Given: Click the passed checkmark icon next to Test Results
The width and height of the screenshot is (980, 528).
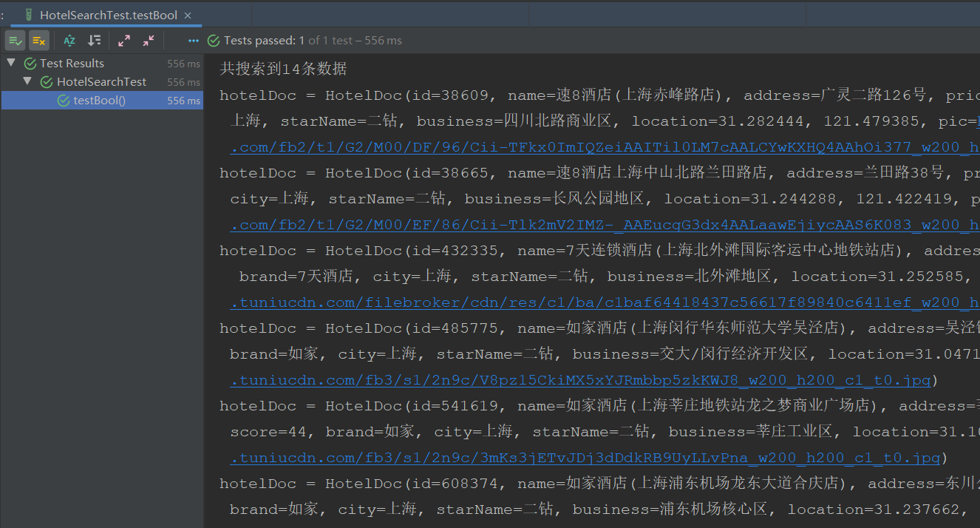Looking at the screenshot, I should coord(30,64).
